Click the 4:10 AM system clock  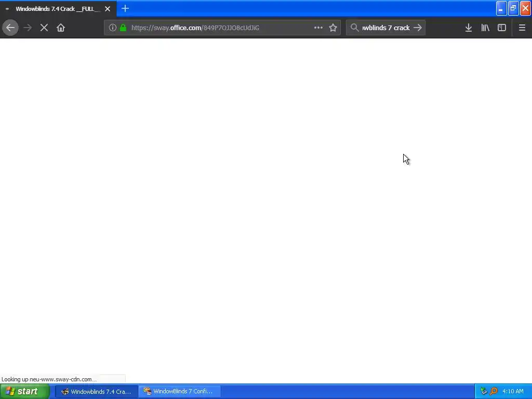[513, 392]
